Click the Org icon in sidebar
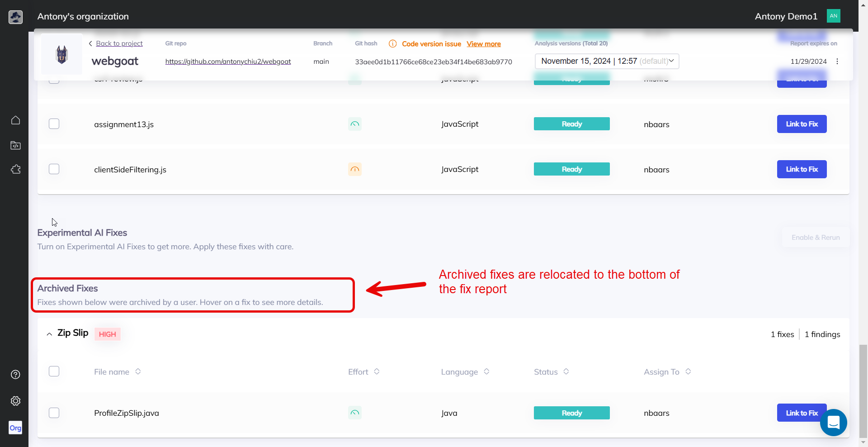The image size is (868, 447). point(15,428)
